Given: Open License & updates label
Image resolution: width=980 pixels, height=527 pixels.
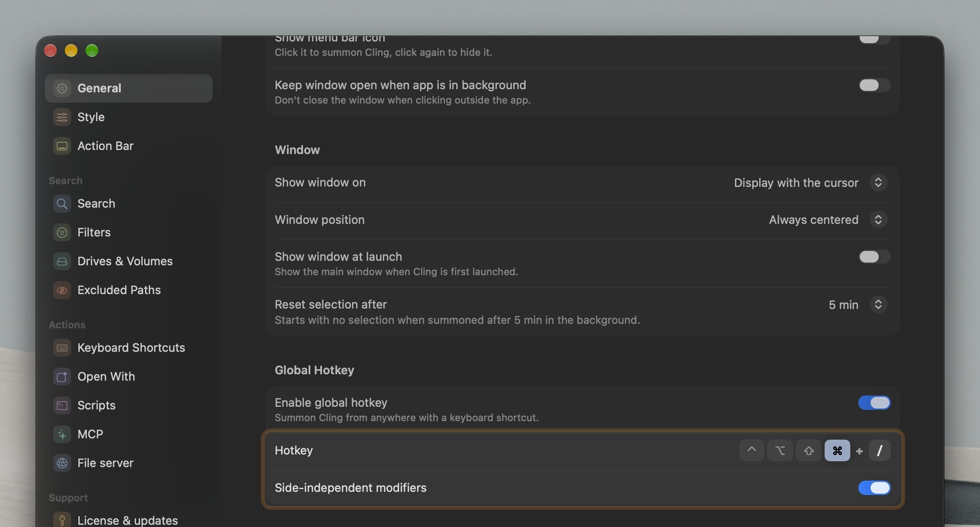Looking at the screenshot, I should click(127, 520).
